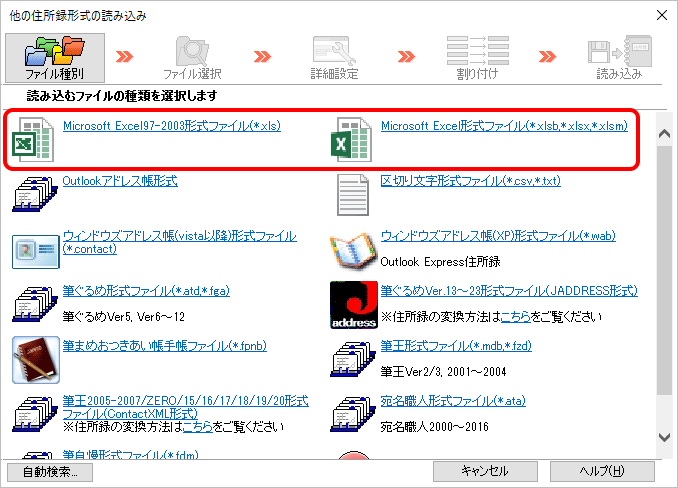Image resolution: width=678 pixels, height=488 pixels.
Task: Select the ファイル種別 folder step
Action: pos(54,58)
